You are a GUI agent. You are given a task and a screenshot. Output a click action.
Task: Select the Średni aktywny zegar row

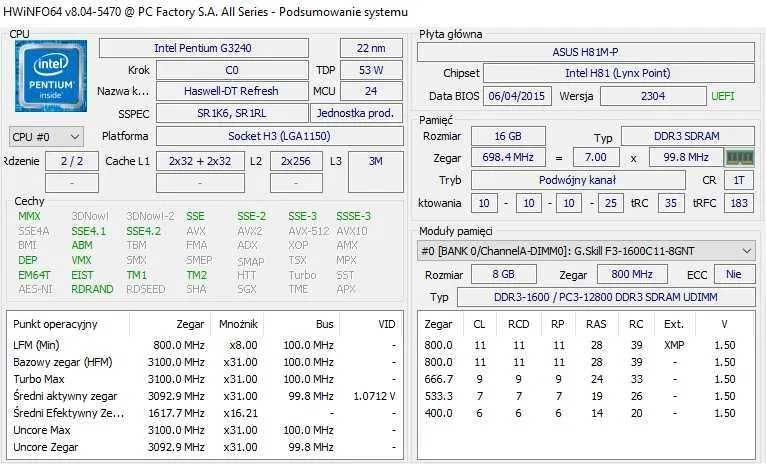[x=205, y=396]
